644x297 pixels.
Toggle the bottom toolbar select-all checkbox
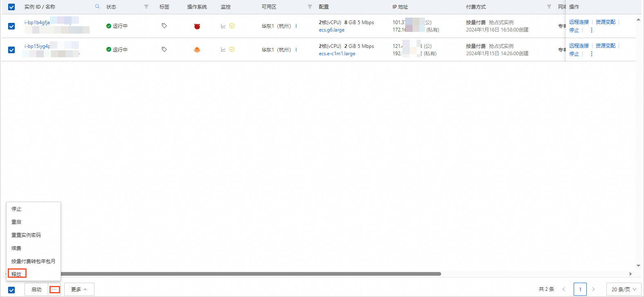(x=11, y=290)
